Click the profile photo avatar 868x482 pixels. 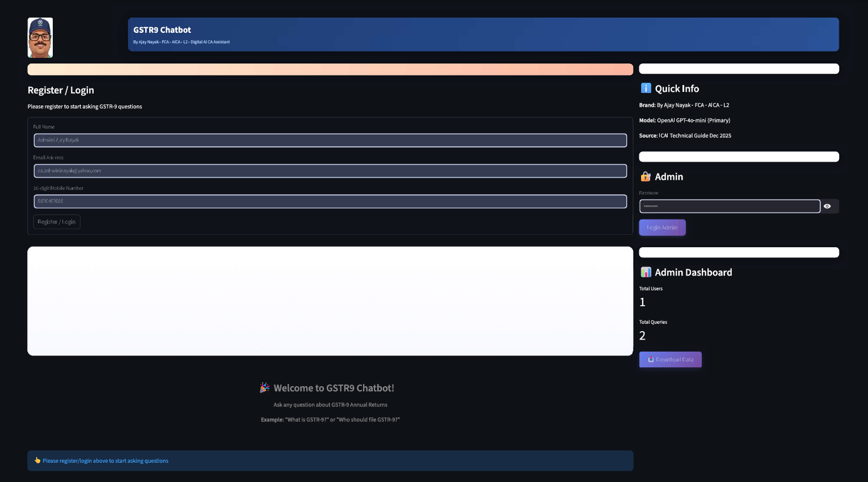pyautogui.click(x=40, y=37)
